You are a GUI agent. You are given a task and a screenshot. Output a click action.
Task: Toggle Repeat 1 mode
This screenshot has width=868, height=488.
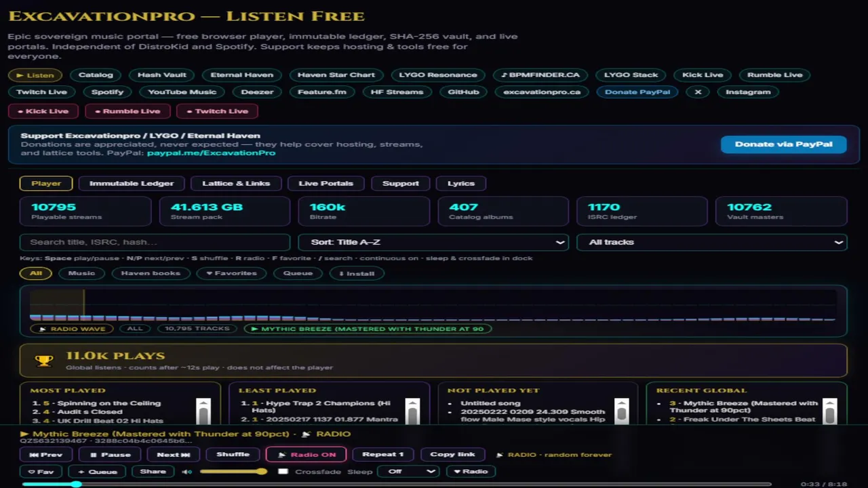[383, 455]
